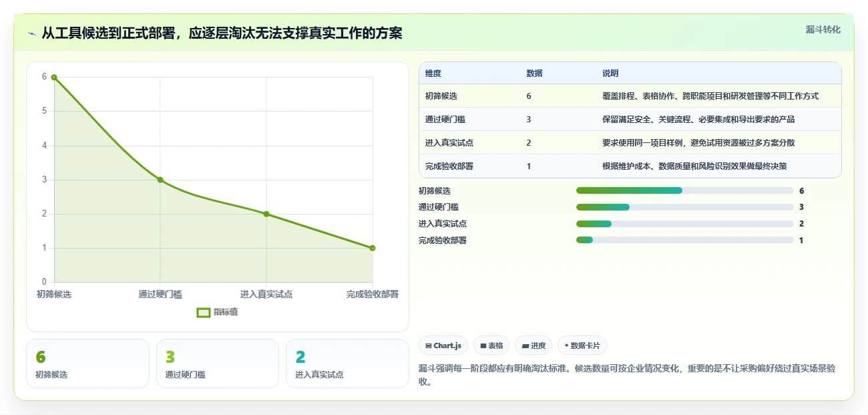Click the 进度 tag button

(x=533, y=345)
